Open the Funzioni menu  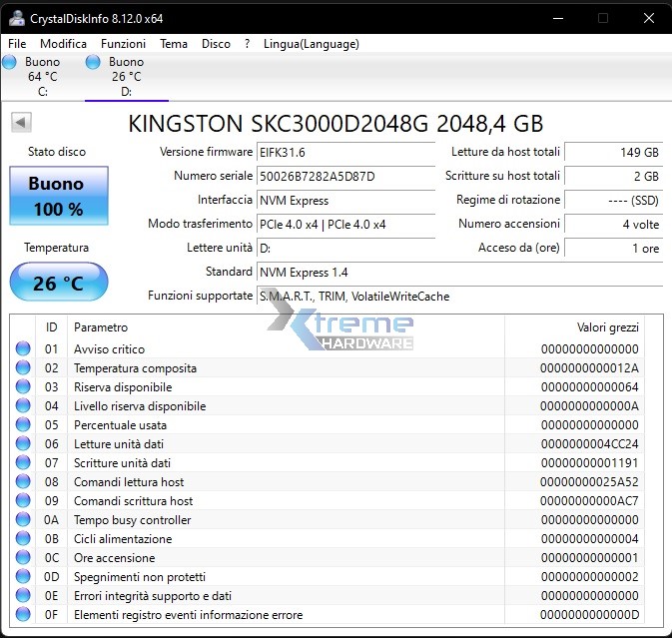click(123, 44)
